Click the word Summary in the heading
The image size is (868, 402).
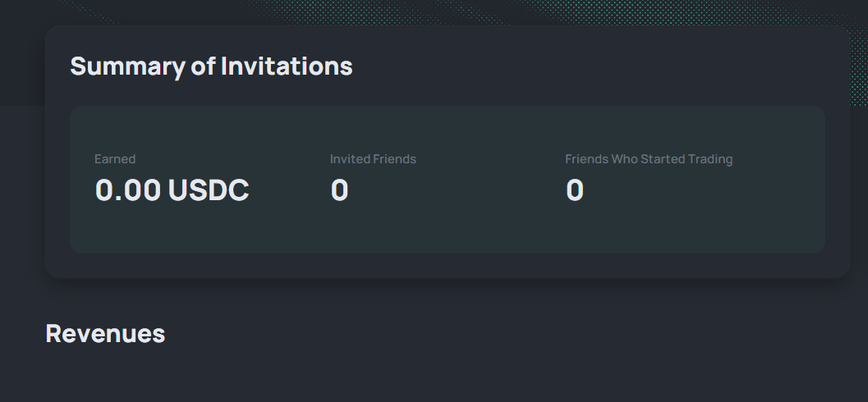[x=127, y=67]
